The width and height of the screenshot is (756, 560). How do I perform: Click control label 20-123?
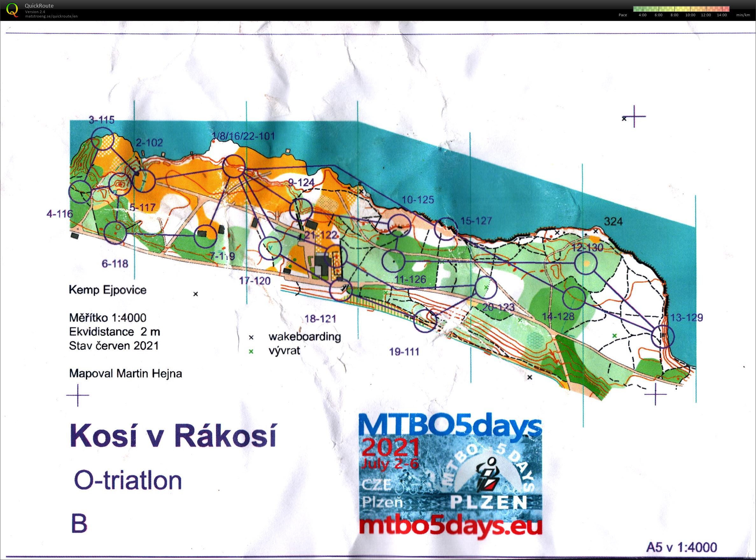[x=498, y=307]
